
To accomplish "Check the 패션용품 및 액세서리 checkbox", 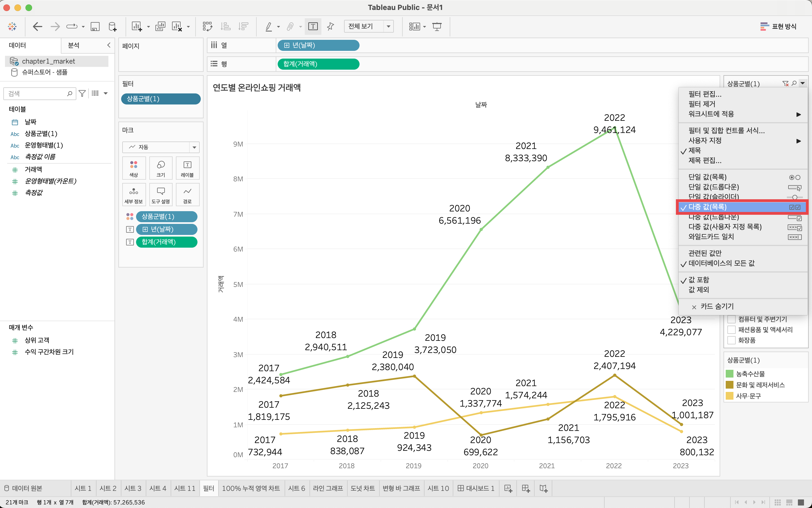I will click(731, 330).
